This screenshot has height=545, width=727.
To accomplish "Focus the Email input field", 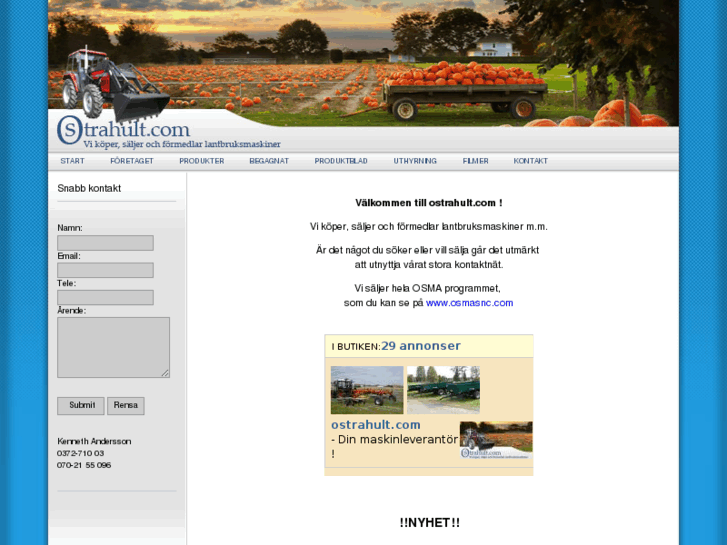I will pos(105,270).
